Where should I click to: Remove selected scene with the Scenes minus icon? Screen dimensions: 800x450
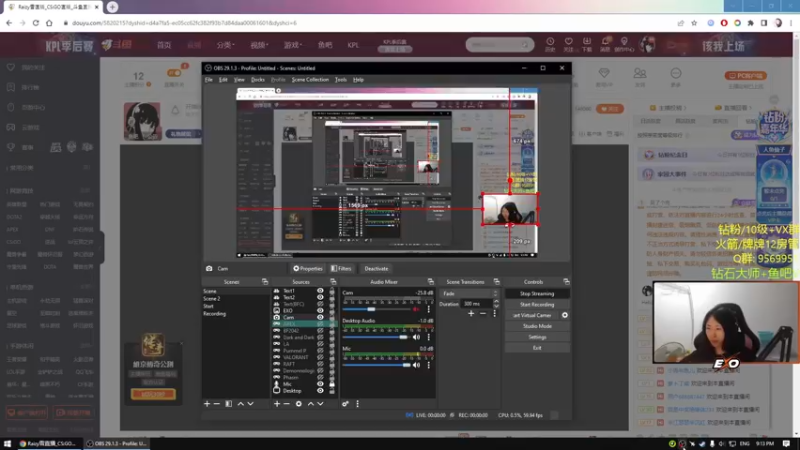pyautogui.click(x=216, y=404)
